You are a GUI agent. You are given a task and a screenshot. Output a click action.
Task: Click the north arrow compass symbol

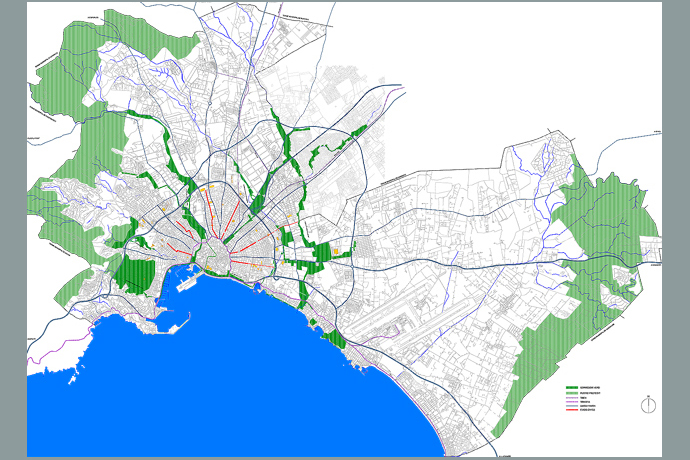[x=649, y=404]
